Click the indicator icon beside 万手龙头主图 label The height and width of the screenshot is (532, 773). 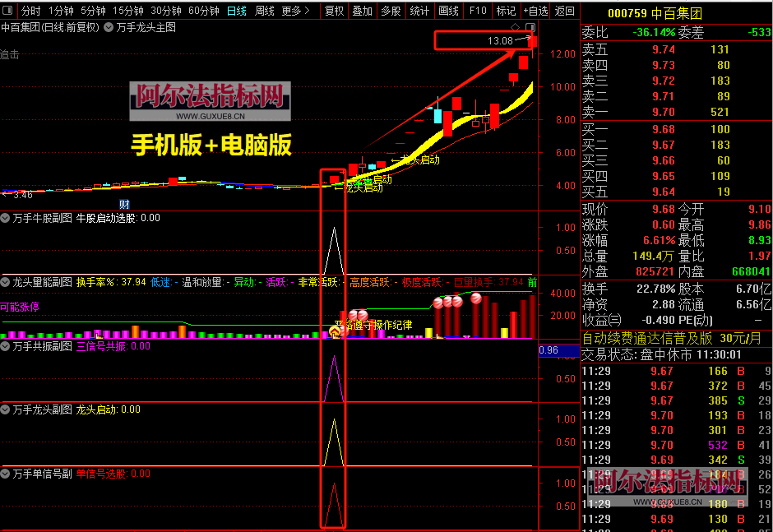(x=107, y=27)
